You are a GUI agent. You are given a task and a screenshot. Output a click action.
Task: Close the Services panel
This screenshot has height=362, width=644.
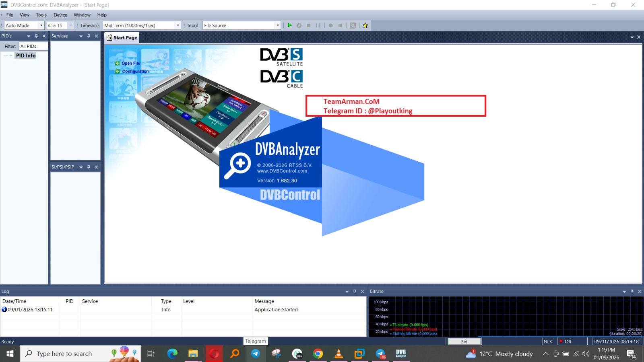[x=97, y=36]
